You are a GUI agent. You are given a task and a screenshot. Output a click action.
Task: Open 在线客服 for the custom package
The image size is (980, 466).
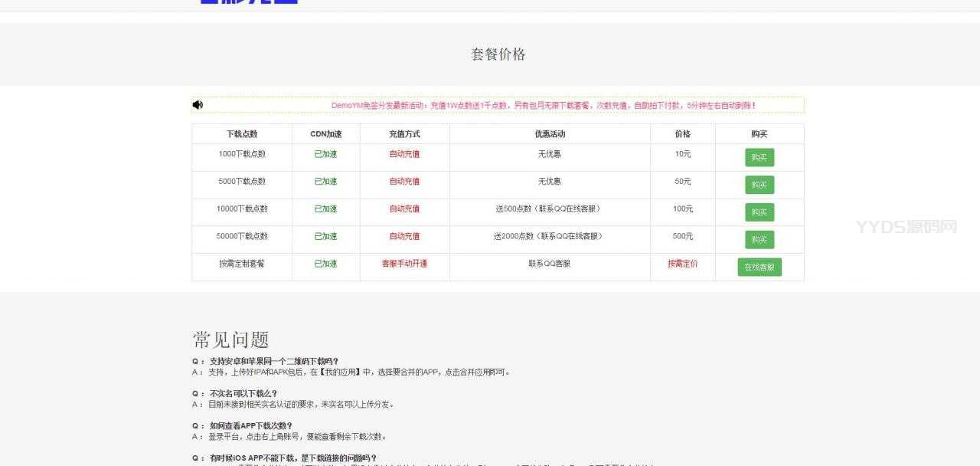pos(759,267)
